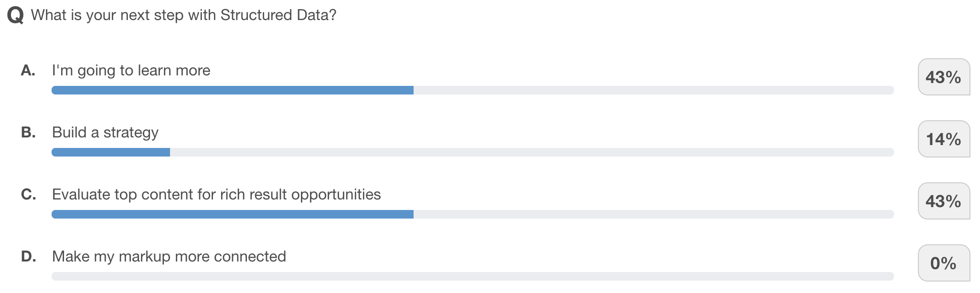This screenshot has height=293, width=980.
Task: Select option letter D
Action: [28, 257]
